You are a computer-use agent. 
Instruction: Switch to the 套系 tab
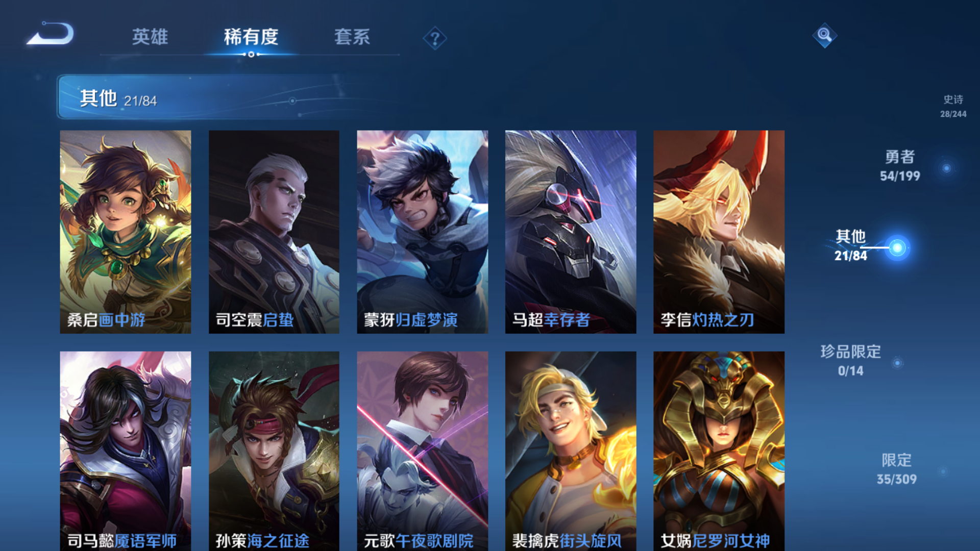coord(352,37)
